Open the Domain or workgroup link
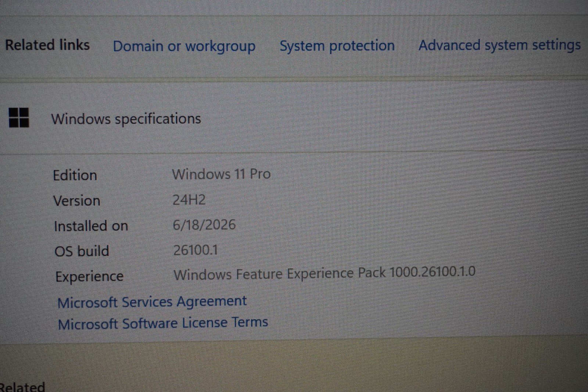Image resolution: width=588 pixels, height=392 pixels. click(x=184, y=46)
